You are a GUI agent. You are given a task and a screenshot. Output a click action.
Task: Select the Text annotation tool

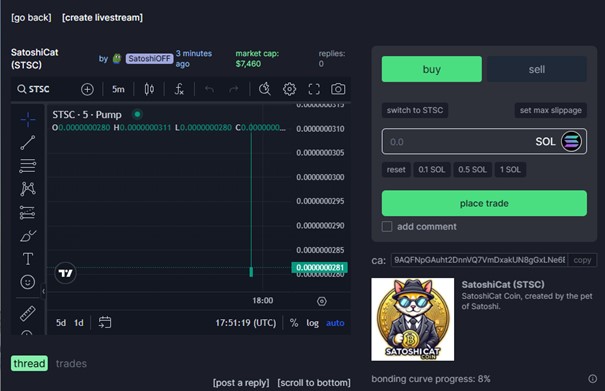(28, 259)
